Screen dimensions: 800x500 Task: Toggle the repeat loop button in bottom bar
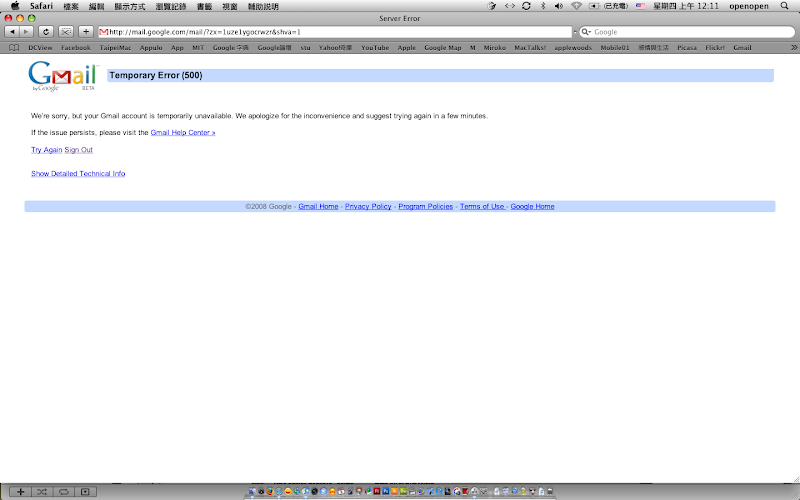[64, 492]
